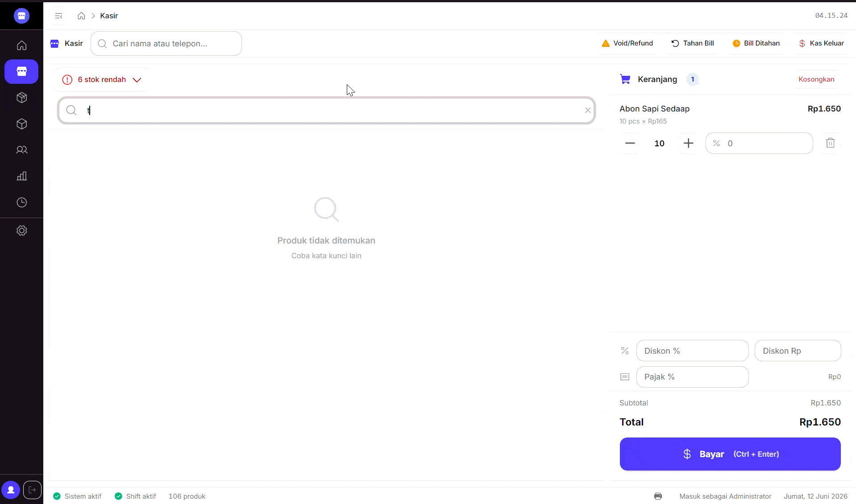Open the home dashboard sidebar icon
856x504 pixels.
click(21, 45)
